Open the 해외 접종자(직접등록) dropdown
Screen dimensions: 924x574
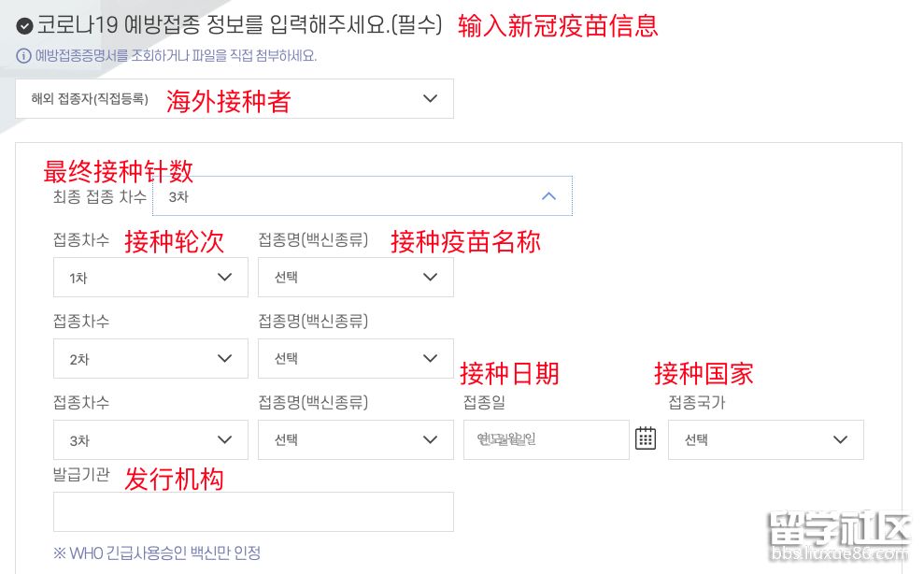(235, 98)
